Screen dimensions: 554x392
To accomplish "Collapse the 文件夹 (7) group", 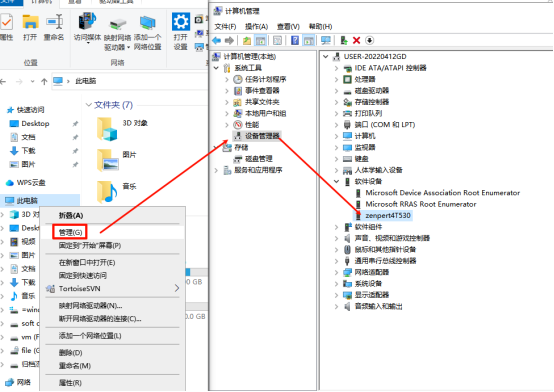I will pos(89,105).
